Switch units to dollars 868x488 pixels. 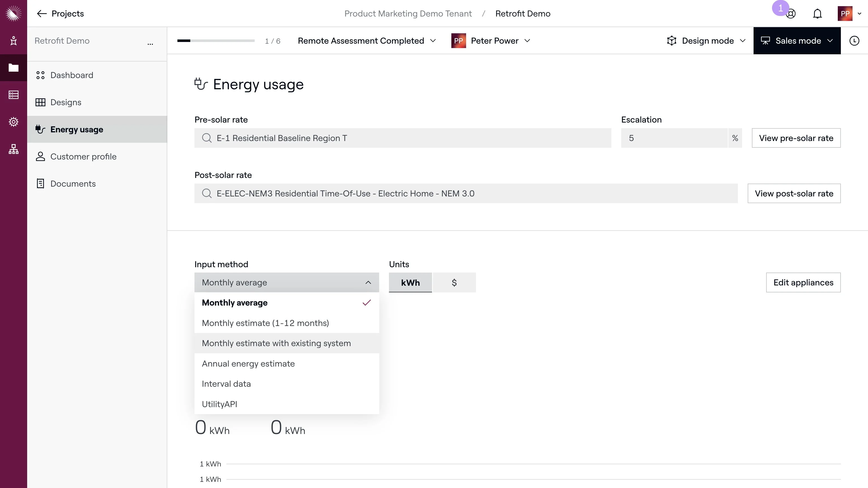pyautogui.click(x=454, y=282)
